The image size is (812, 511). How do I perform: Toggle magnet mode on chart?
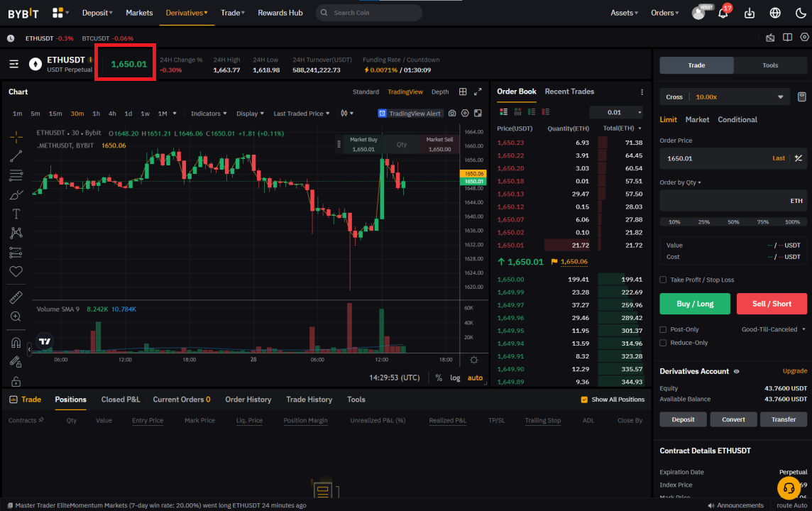pos(16,343)
